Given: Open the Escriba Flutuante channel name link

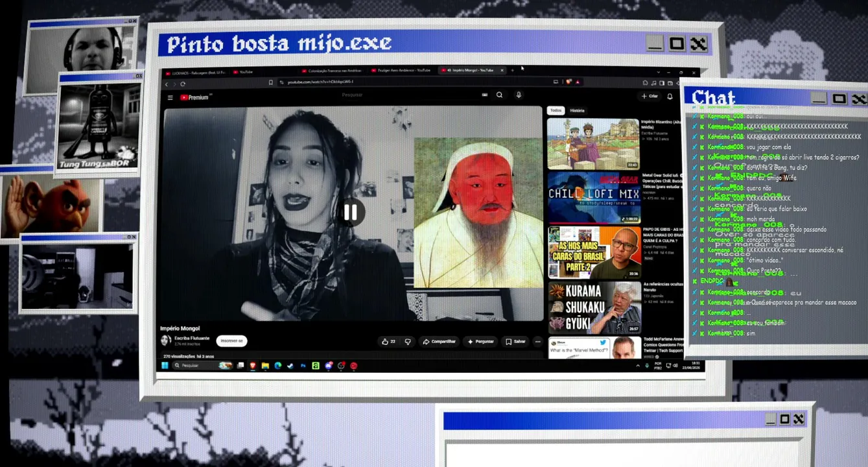Looking at the screenshot, I should 192,338.
